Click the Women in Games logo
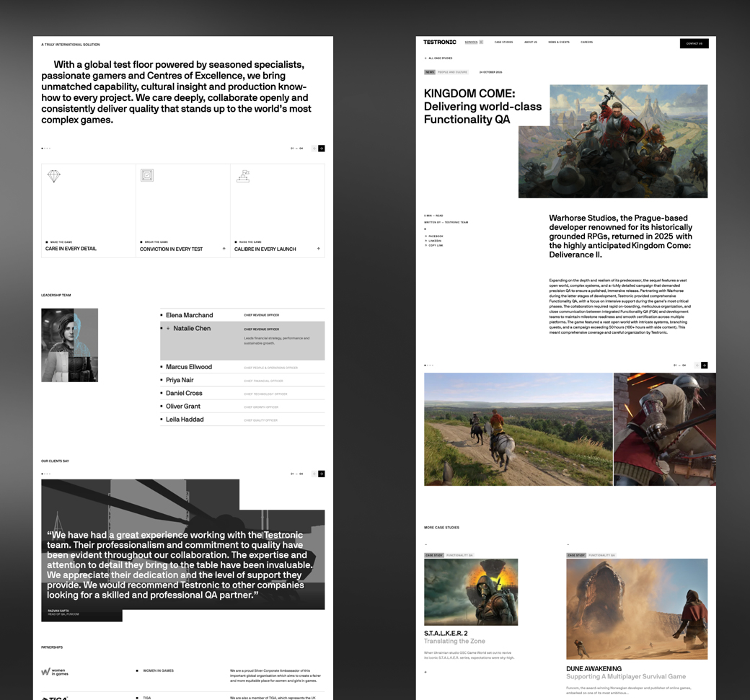 55,672
